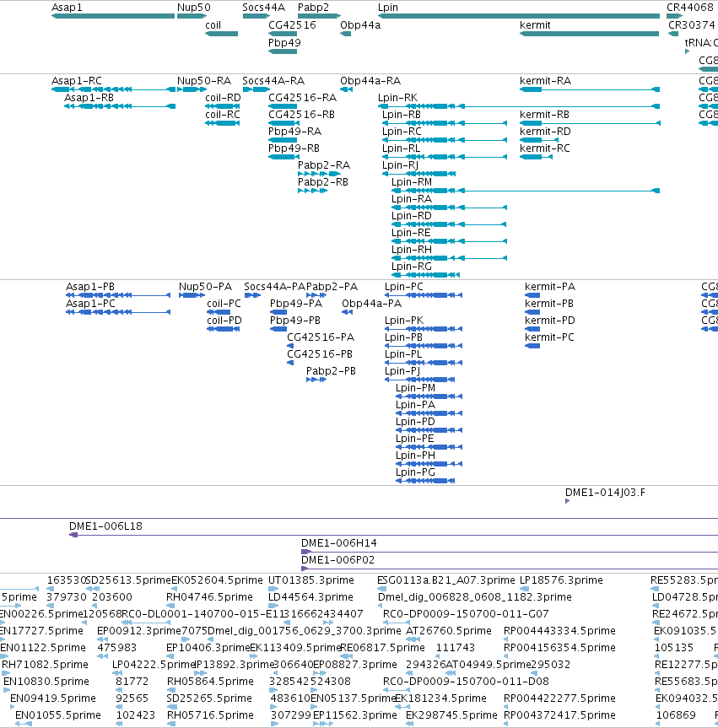The image size is (718, 728).
Task: Select transcript coil-RC
Action: click(x=223, y=123)
